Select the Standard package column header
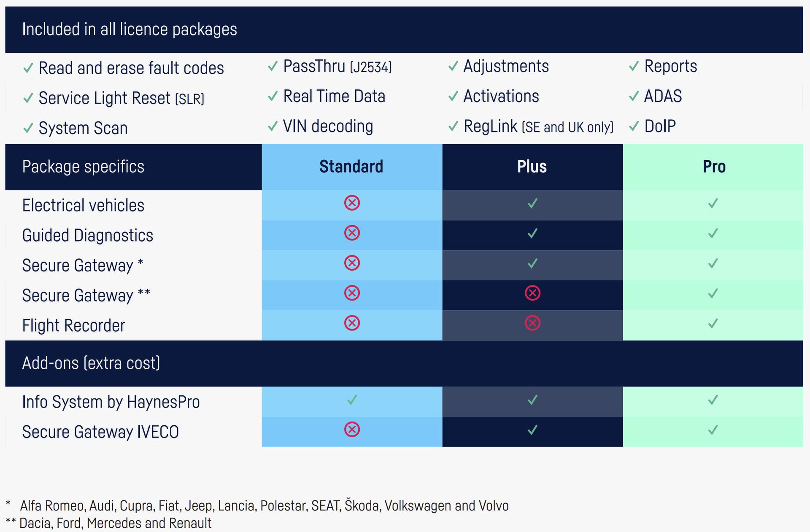 point(352,167)
